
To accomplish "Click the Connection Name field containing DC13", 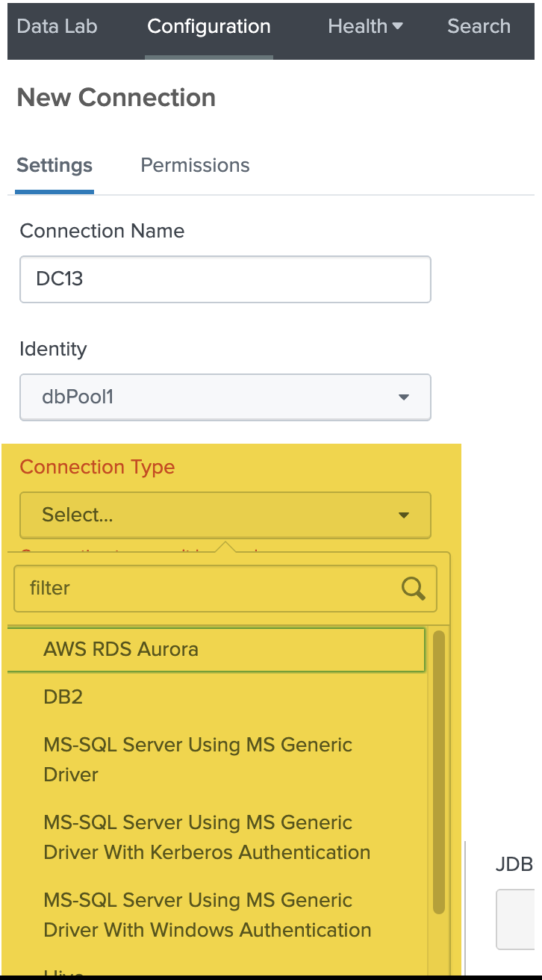I will [x=225, y=279].
